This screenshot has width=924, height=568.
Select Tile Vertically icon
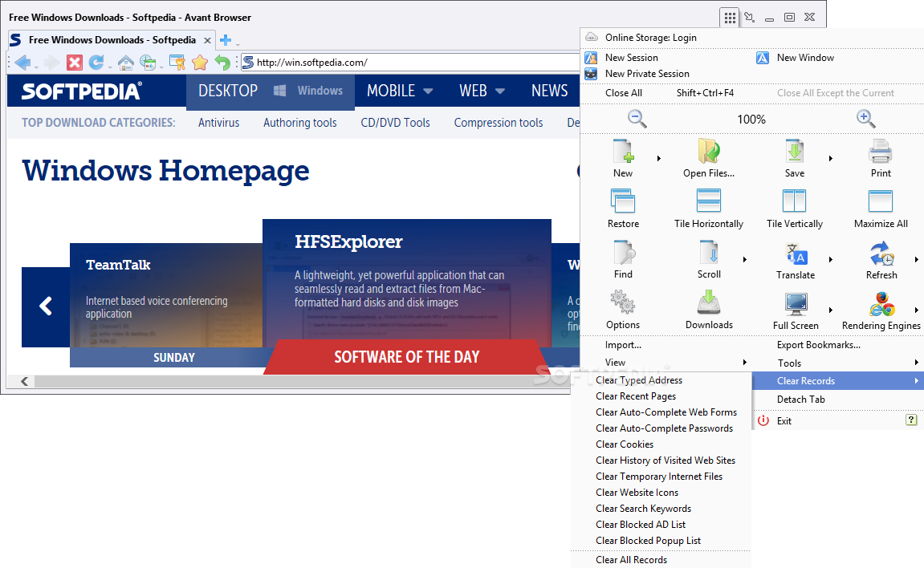point(795,201)
